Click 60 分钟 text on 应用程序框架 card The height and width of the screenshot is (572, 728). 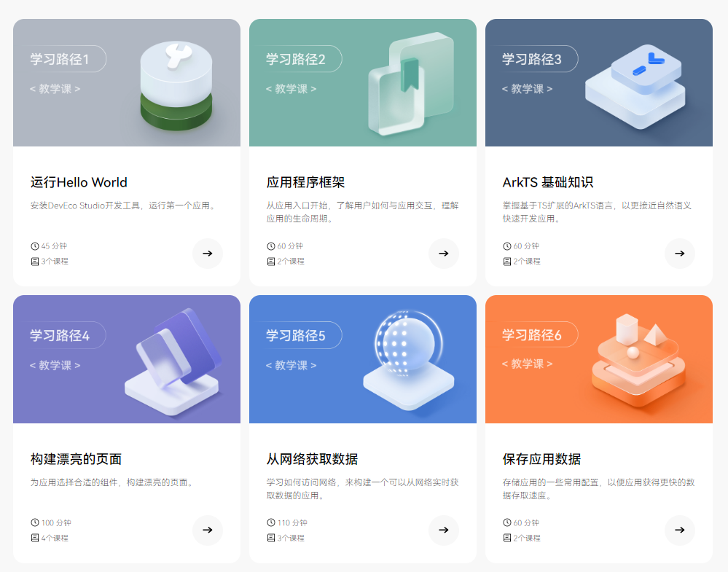[x=290, y=246]
